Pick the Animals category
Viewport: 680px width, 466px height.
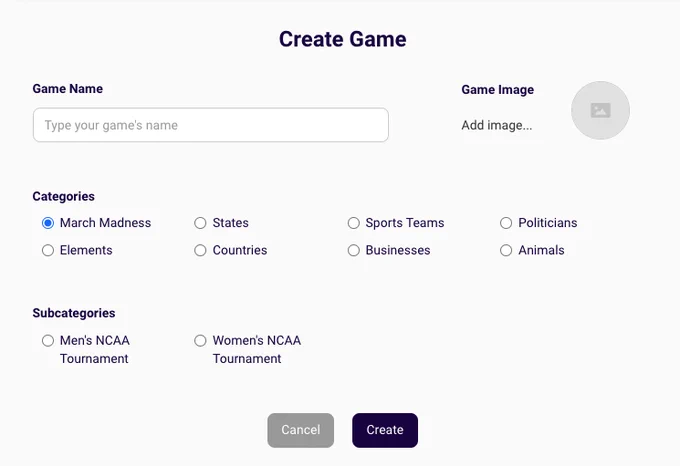tap(506, 250)
